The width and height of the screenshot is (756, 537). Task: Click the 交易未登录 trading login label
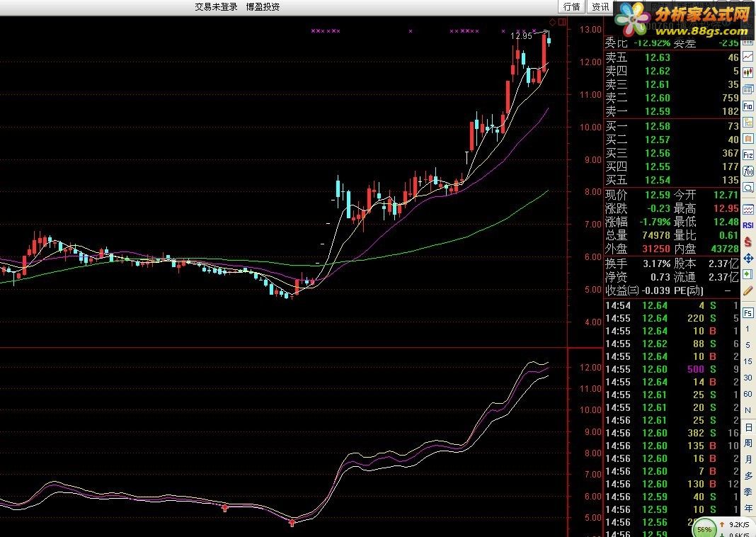pos(216,7)
